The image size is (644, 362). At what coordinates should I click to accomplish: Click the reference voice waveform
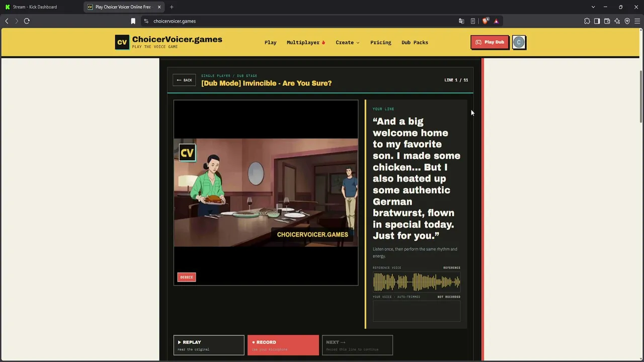click(417, 282)
